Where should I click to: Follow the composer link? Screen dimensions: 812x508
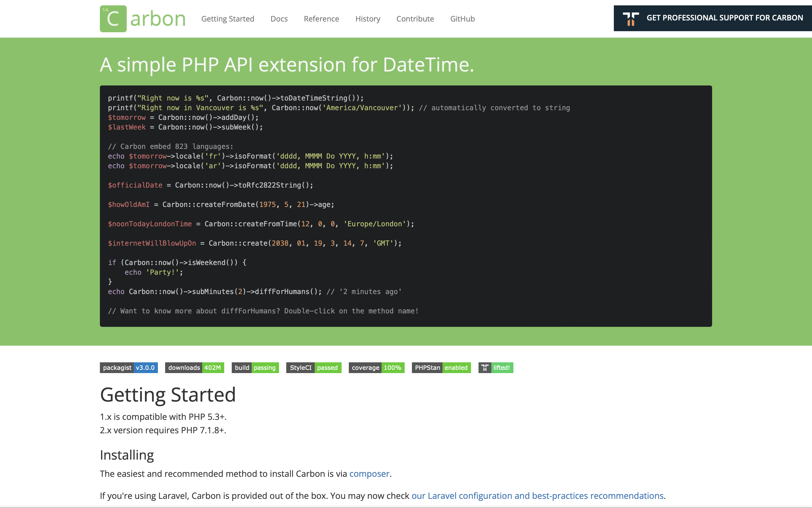(x=369, y=474)
